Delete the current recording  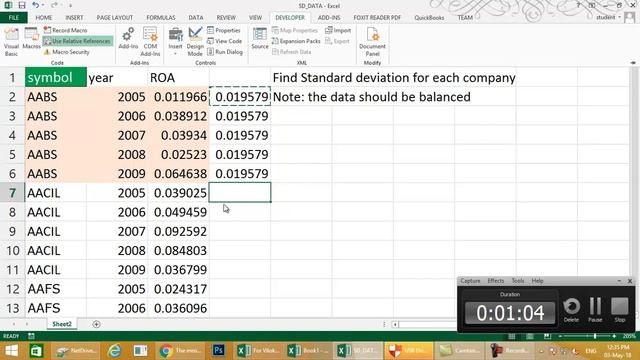pyautogui.click(x=571, y=309)
